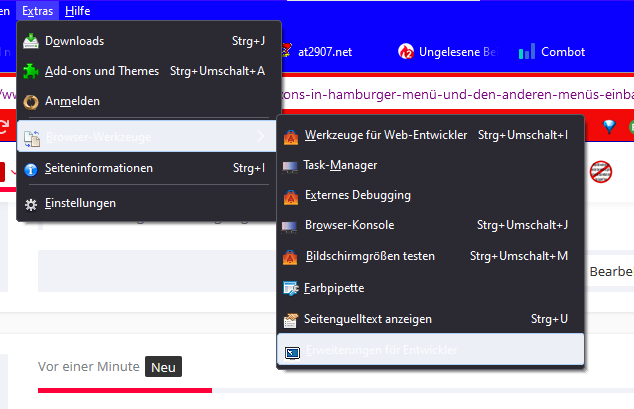Click the Downloads arrow icon in Extras menu
Viewport: 634px width, 409px height.
[31, 41]
